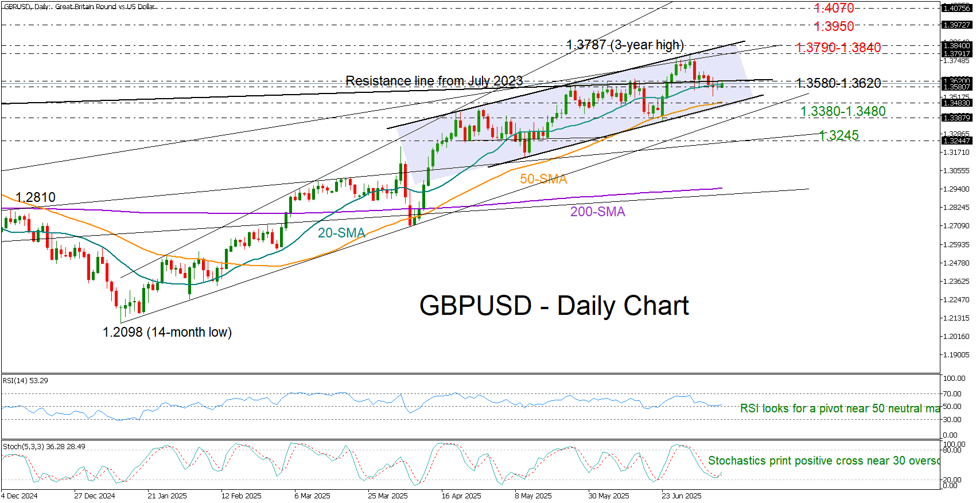
Task: Click the purple 200-SMA label
Action: point(597,212)
